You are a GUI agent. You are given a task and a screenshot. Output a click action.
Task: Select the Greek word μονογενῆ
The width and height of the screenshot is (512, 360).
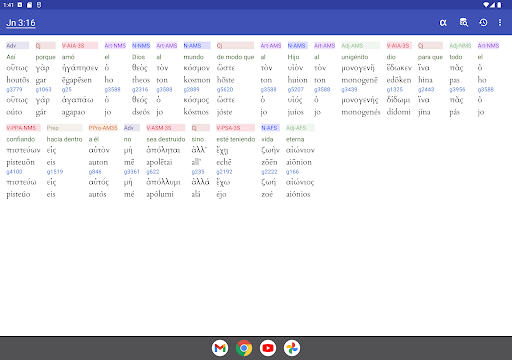pyautogui.click(x=358, y=68)
